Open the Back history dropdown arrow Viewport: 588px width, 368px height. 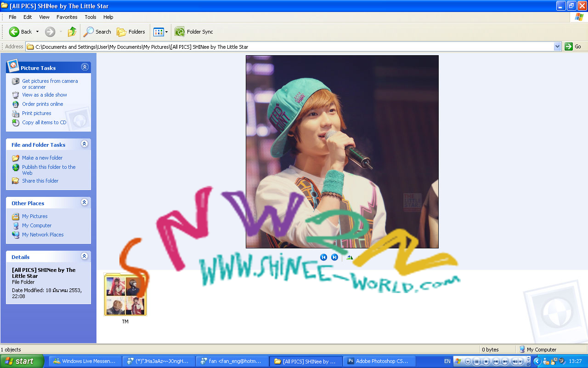[x=37, y=32]
